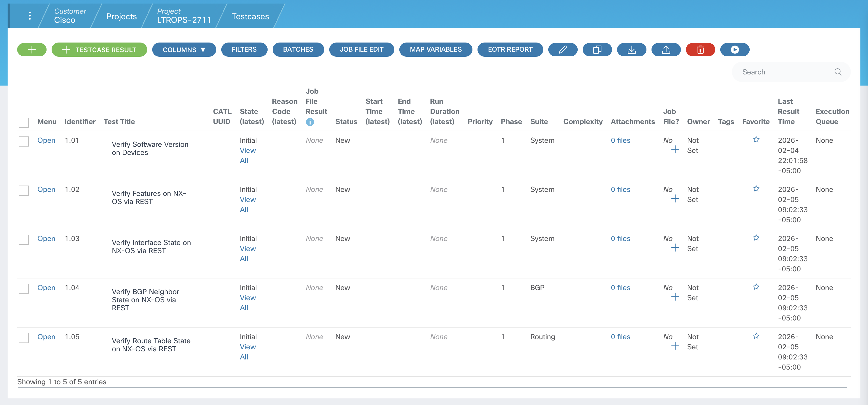Click the download icon button
Image resolution: width=868 pixels, height=405 pixels.
point(632,50)
